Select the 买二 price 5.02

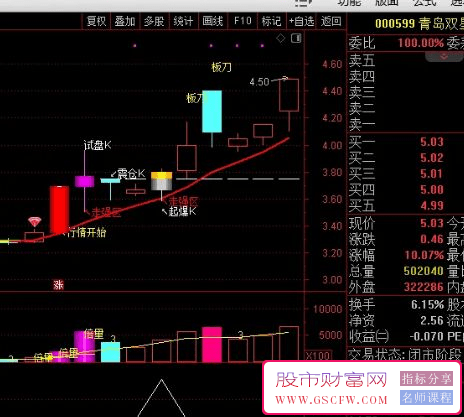click(432, 158)
